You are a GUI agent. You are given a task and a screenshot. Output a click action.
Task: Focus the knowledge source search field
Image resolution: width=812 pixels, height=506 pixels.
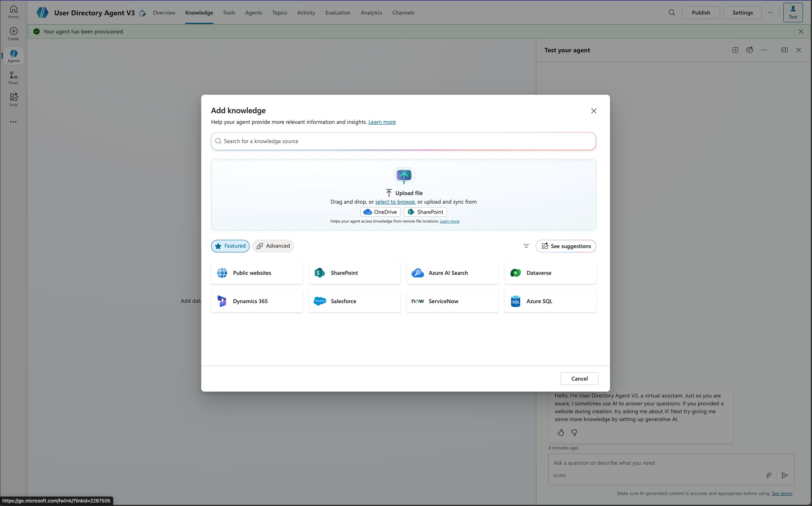pos(403,141)
